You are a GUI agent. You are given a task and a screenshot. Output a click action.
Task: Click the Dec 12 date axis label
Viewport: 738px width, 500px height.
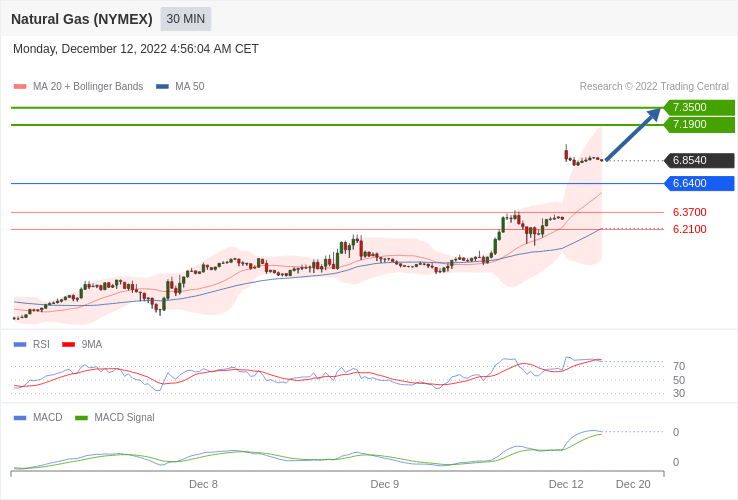point(566,484)
